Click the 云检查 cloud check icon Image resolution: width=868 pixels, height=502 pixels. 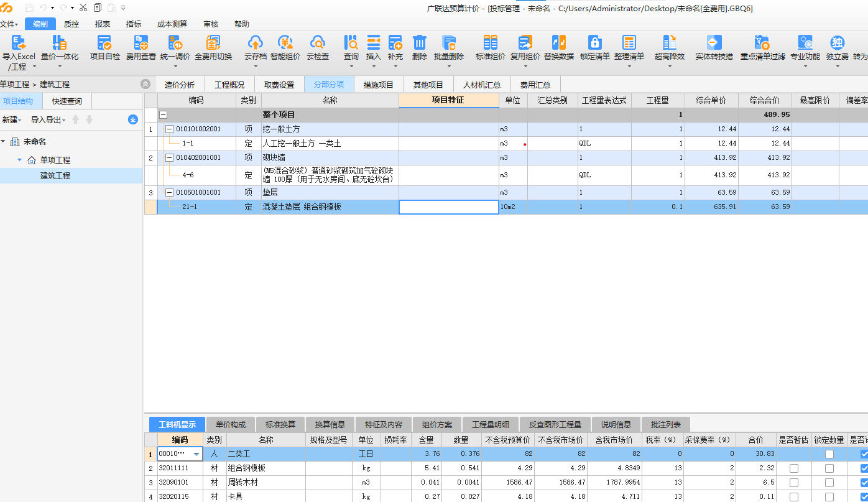click(x=318, y=43)
